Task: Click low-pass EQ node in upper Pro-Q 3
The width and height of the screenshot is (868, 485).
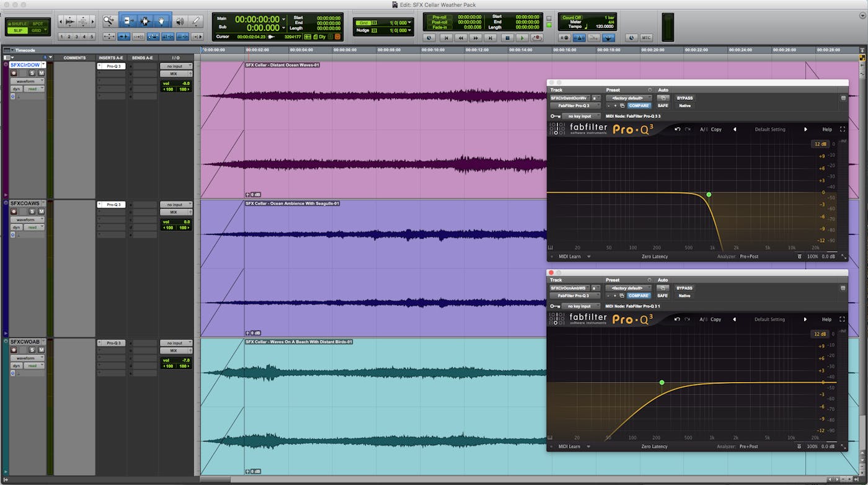Action: click(x=709, y=195)
